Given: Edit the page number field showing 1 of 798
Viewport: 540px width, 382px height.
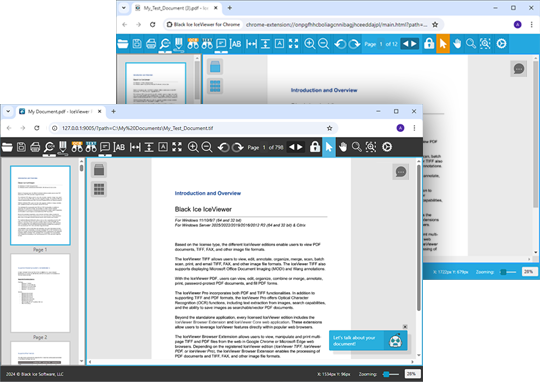Looking at the screenshot, I should pos(264,147).
